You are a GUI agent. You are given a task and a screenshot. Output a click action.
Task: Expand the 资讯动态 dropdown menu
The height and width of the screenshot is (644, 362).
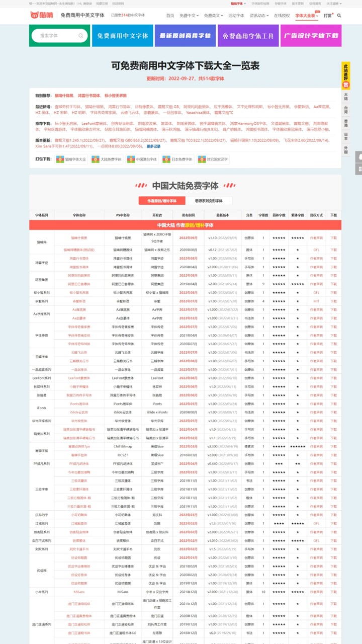[260, 16]
